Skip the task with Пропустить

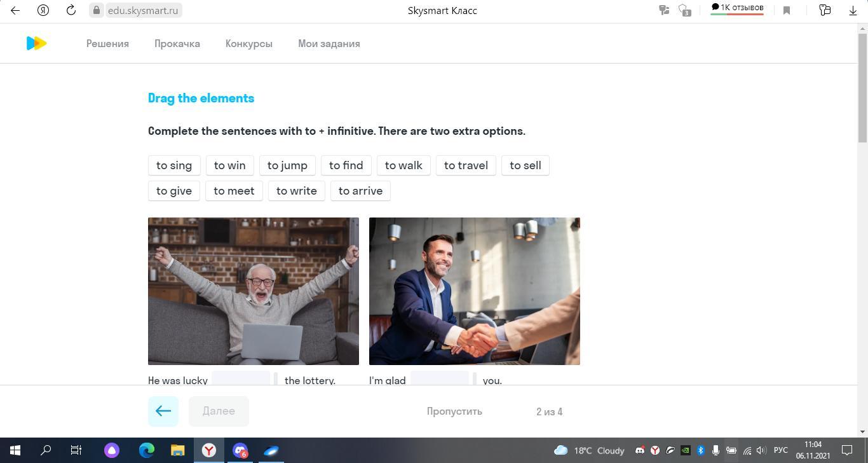point(454,411)
